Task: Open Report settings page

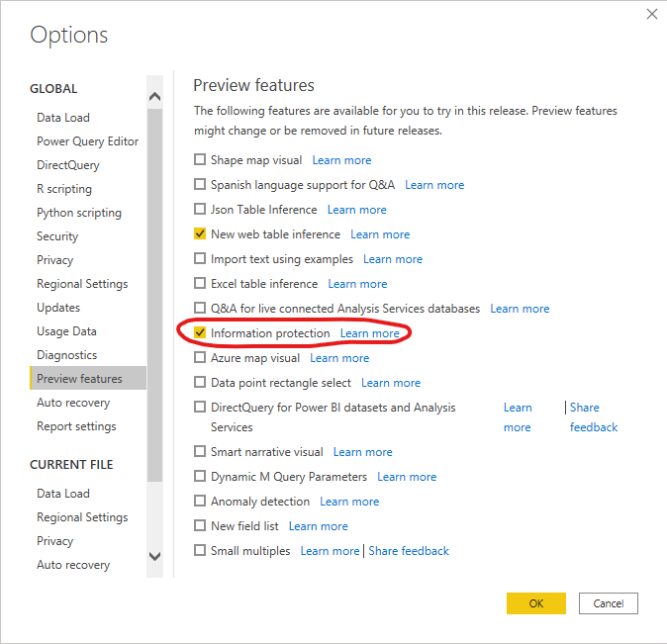Action: pyautogui.click(x=76, y=426)
